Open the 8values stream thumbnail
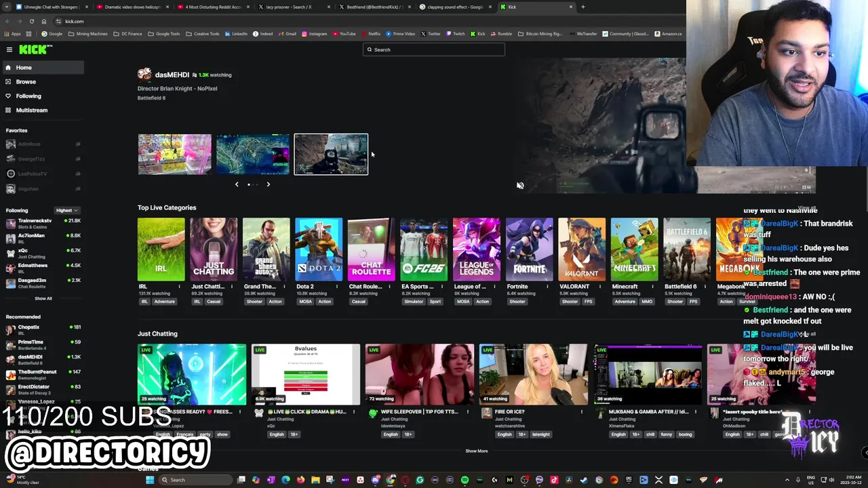Screen dimensions: 868x488 click(x=306, y=374)
